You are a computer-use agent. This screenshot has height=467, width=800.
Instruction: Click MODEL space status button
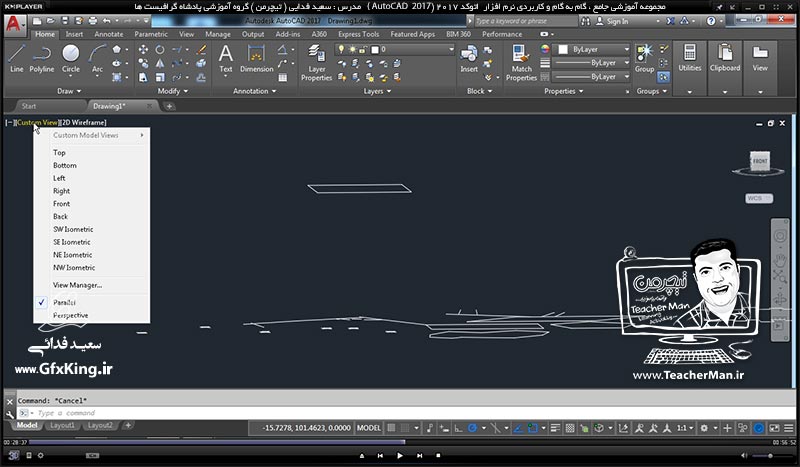coord(369,428)
